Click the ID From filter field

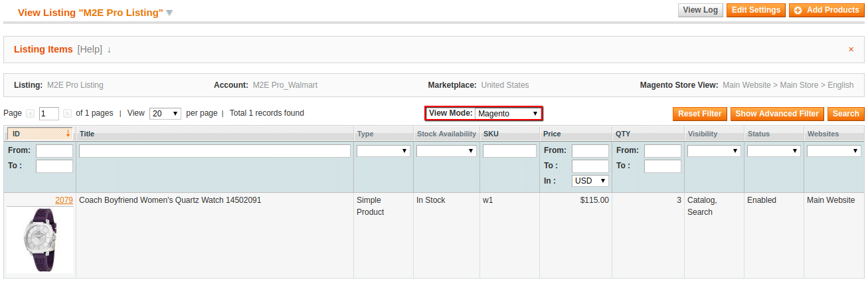54,151
